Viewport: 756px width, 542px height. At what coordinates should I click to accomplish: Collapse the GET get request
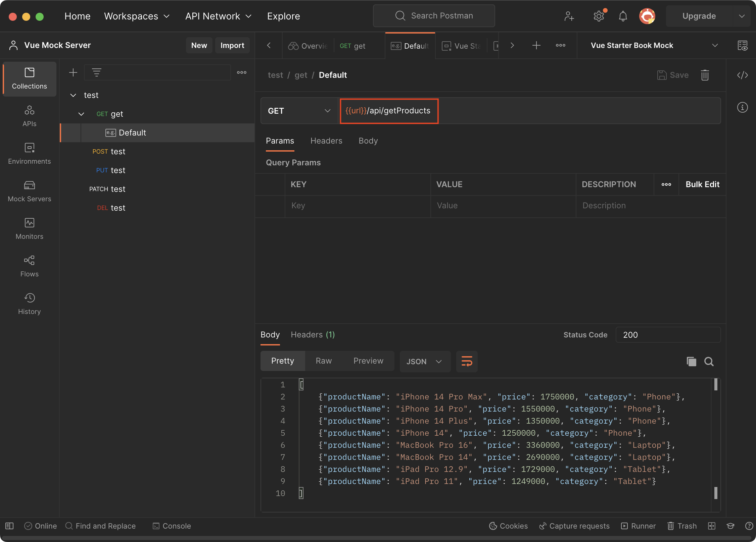pyautogui.click(x=81, y=114)
